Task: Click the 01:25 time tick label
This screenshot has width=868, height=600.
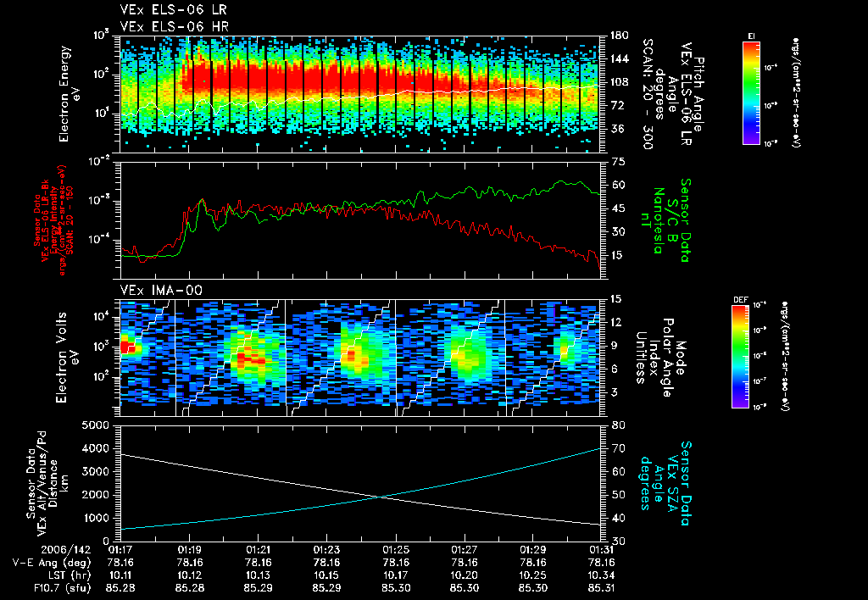Action: click(x=395, y=550)
